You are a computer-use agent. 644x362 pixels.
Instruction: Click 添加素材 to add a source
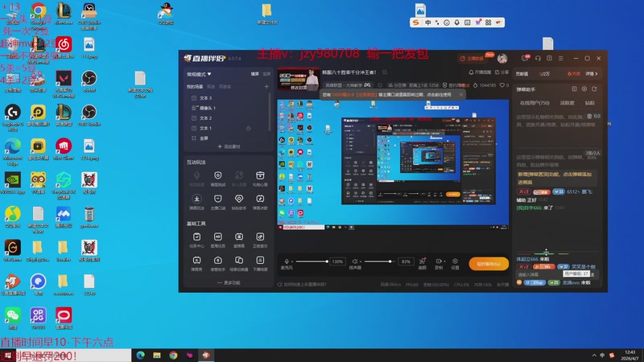(x=229, y=146)
